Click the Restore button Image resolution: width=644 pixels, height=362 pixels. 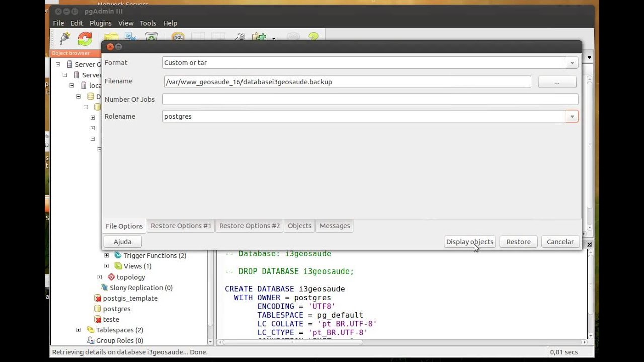518,242
